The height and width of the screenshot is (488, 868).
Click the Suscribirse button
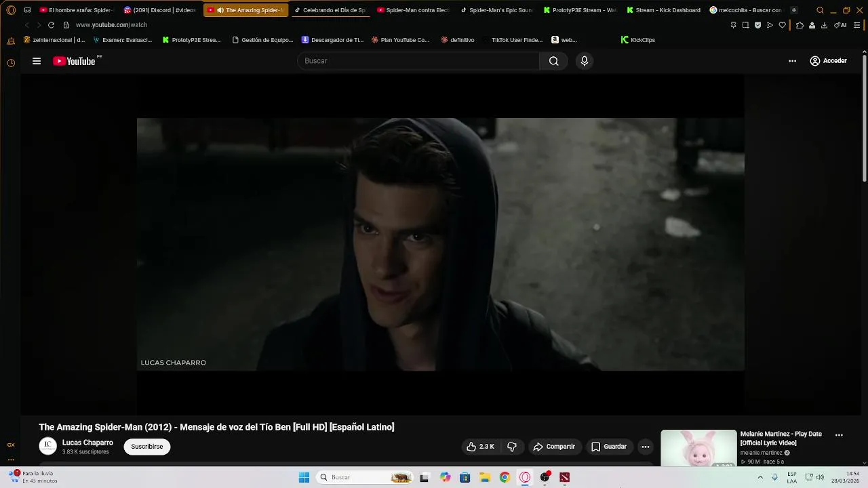coord(147,447)
